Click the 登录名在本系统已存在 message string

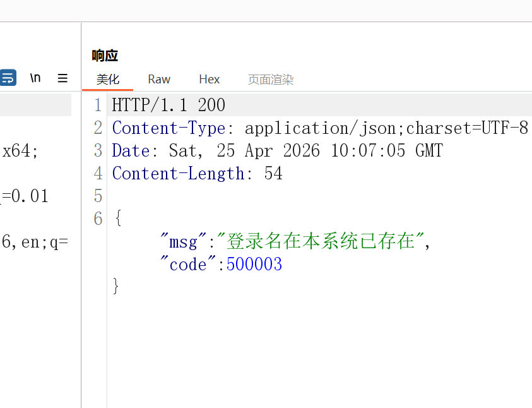pyautogui.click(x=321, y=241)
